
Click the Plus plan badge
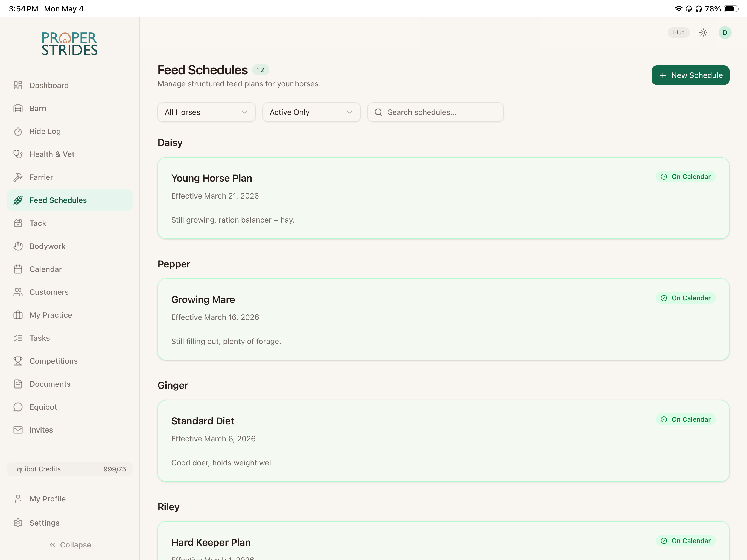coord(678,33)
